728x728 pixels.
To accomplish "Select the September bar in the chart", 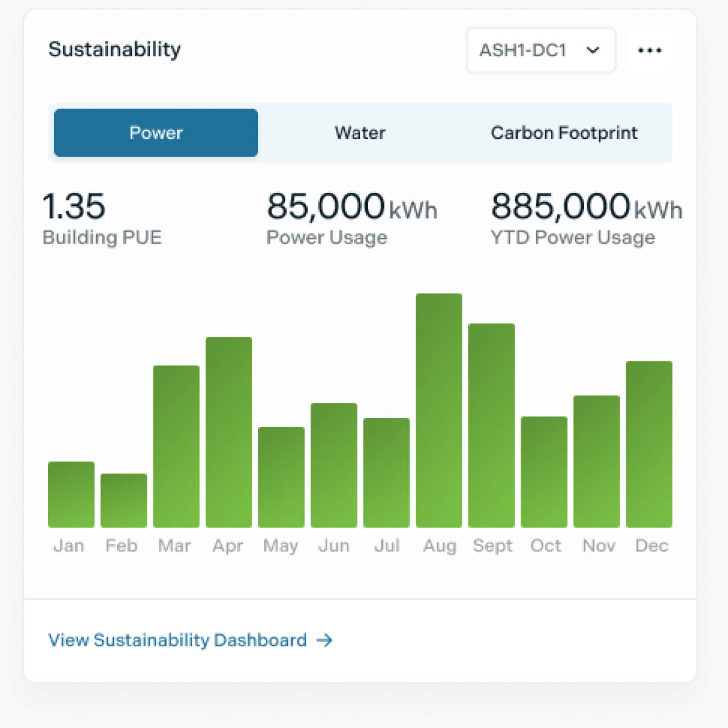I will tap(491, 425).
